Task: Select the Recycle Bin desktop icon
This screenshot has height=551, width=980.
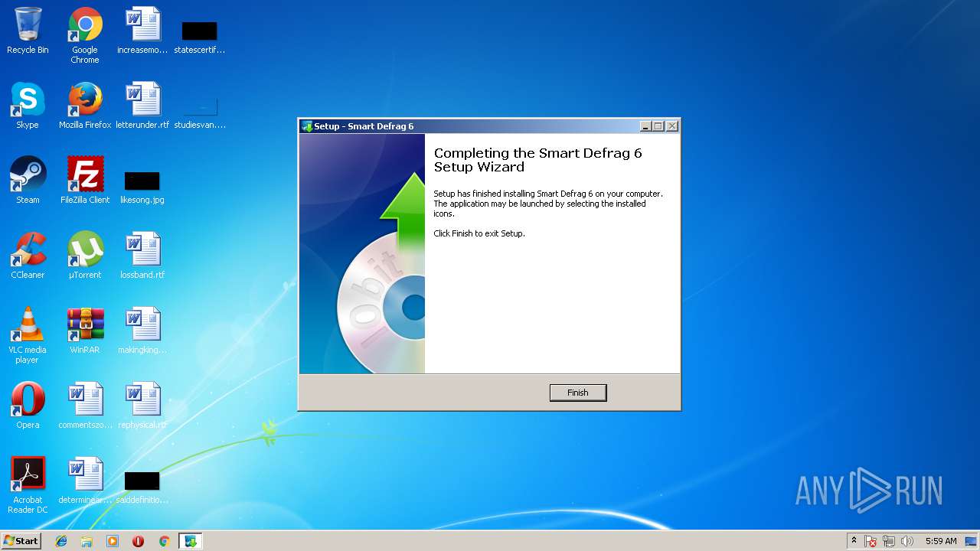Action: 28,31
